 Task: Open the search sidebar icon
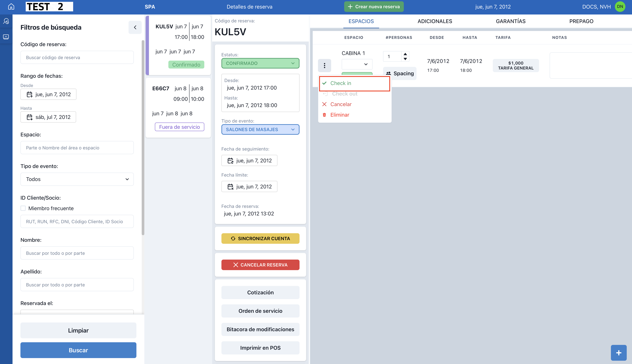point(6,21)
